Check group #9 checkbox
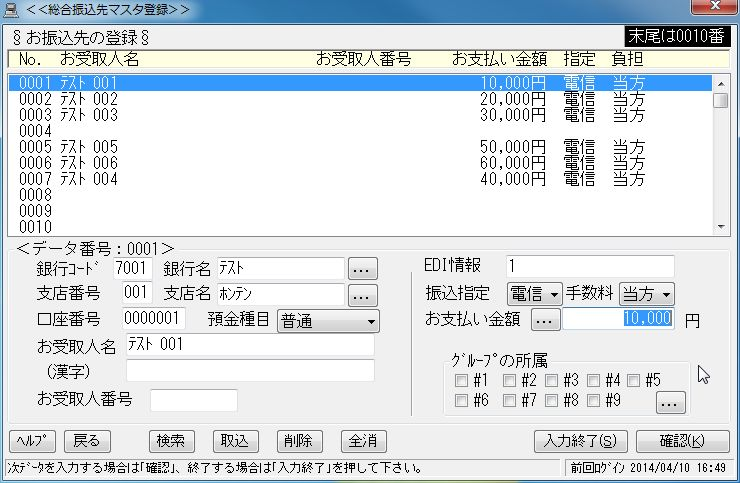The image size is (740, 483). click(593, 400)
